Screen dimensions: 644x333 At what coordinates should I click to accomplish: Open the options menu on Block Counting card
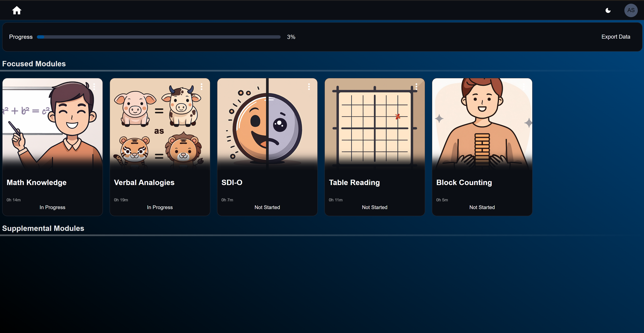tap(524, 86)
